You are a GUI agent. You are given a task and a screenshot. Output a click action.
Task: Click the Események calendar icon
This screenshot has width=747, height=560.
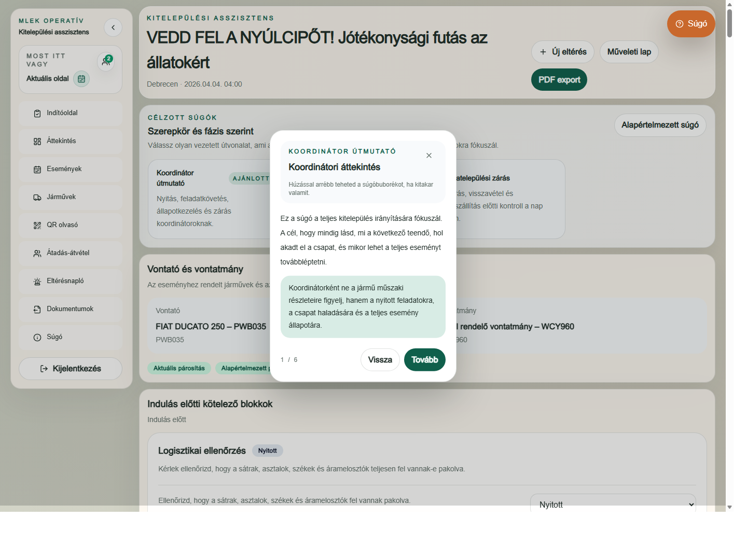coord(36,169)
